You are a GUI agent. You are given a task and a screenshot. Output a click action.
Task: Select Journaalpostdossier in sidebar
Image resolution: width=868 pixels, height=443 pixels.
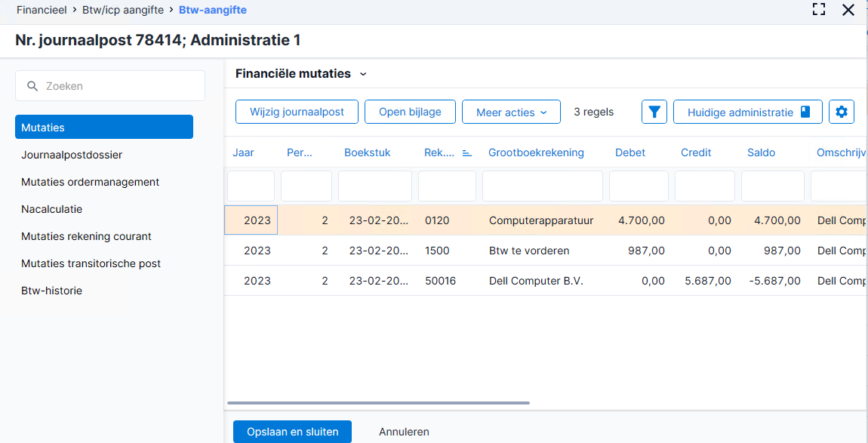[72, 155]
